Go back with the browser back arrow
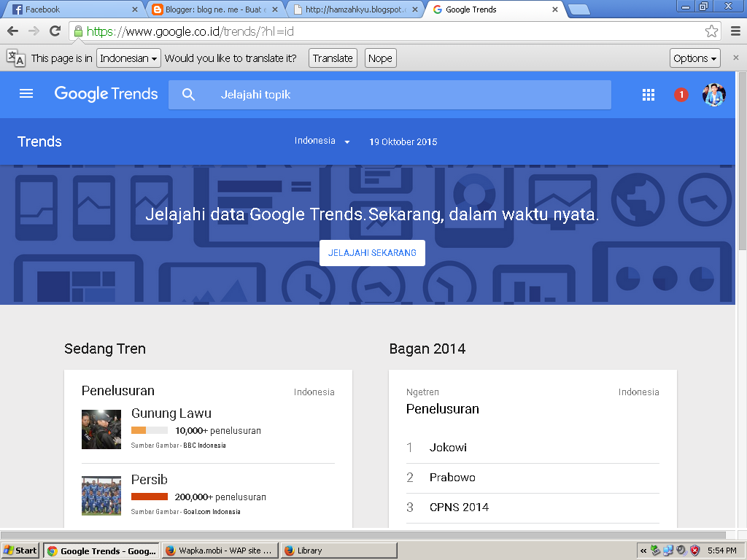Image resolution: width=747 pixels, height=560 pixels. pyautogui.click(x=13, y=31)
